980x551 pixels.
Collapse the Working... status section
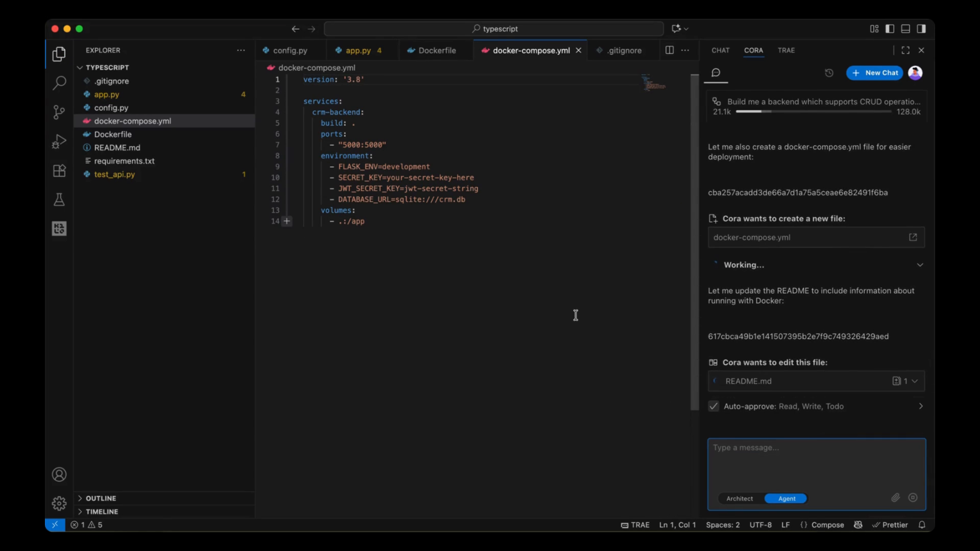[920, 265]
